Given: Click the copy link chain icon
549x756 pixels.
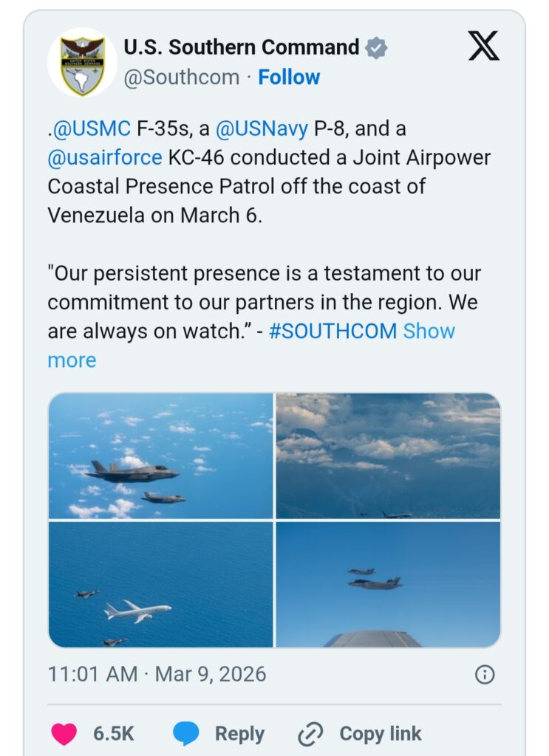Looking at the screenshot, I should tap(310, 734).
